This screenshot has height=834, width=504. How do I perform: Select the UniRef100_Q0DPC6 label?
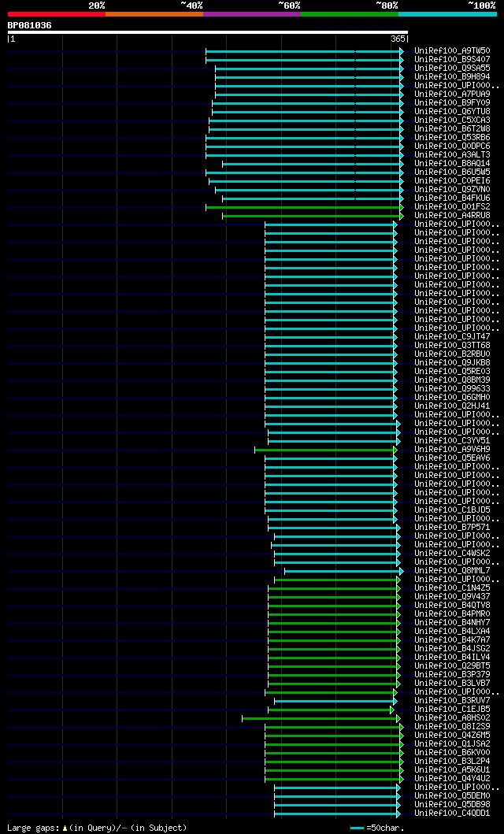pyautogui.click(x=453, y=146)
